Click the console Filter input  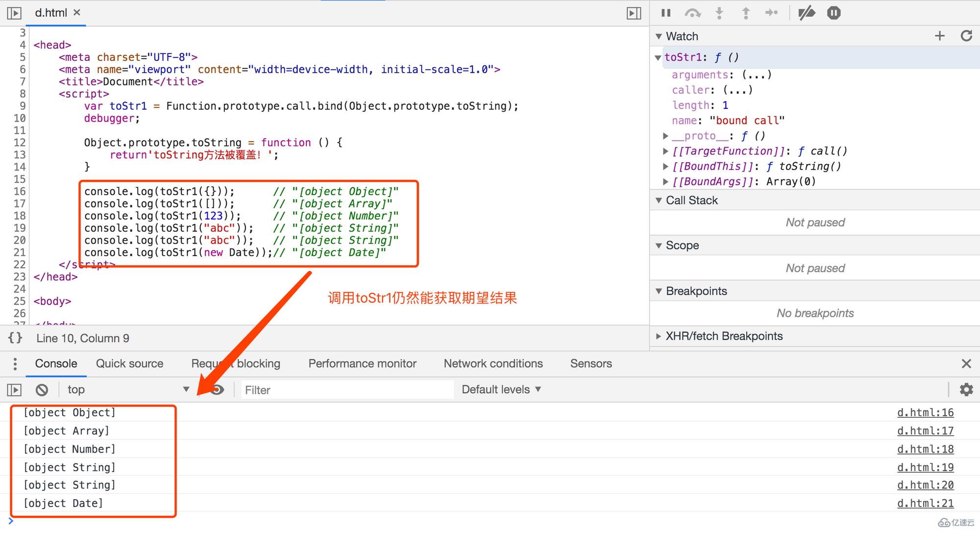347,390
